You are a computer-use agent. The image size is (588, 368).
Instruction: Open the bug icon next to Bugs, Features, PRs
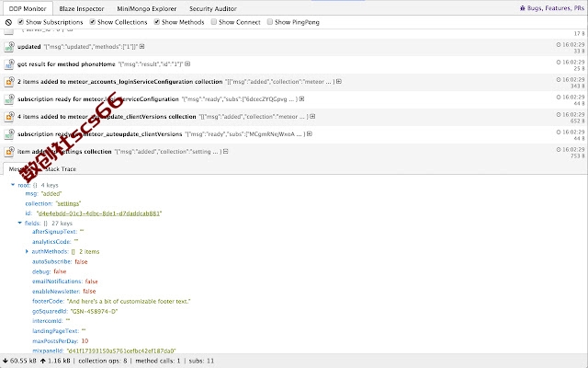523,8
